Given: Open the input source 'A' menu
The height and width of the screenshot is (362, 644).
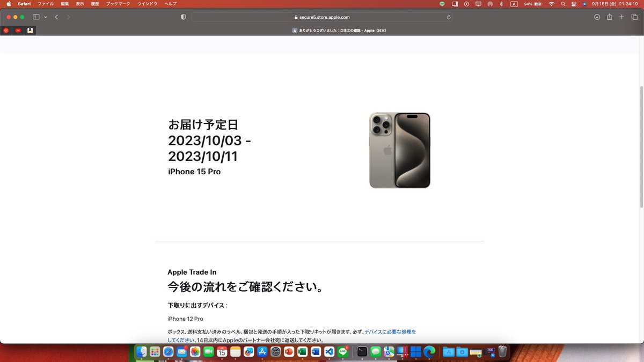Looking at the screenshot, I should point(514,4).
